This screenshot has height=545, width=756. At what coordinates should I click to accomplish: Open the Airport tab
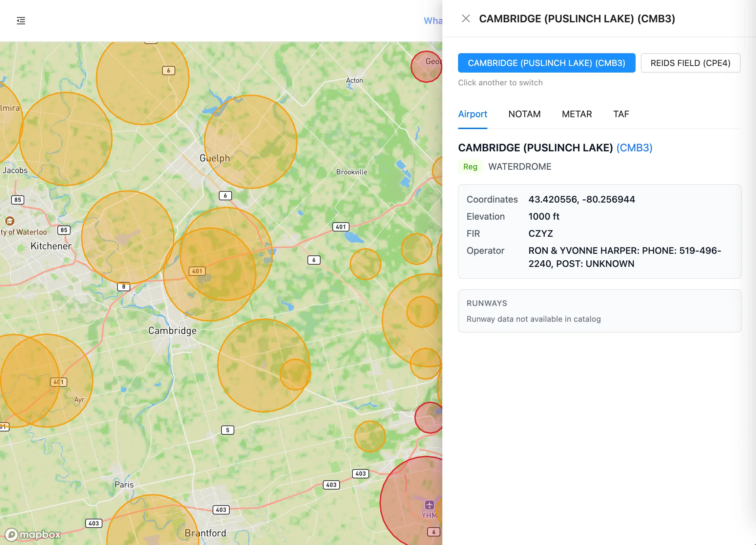tap(472, 114)
